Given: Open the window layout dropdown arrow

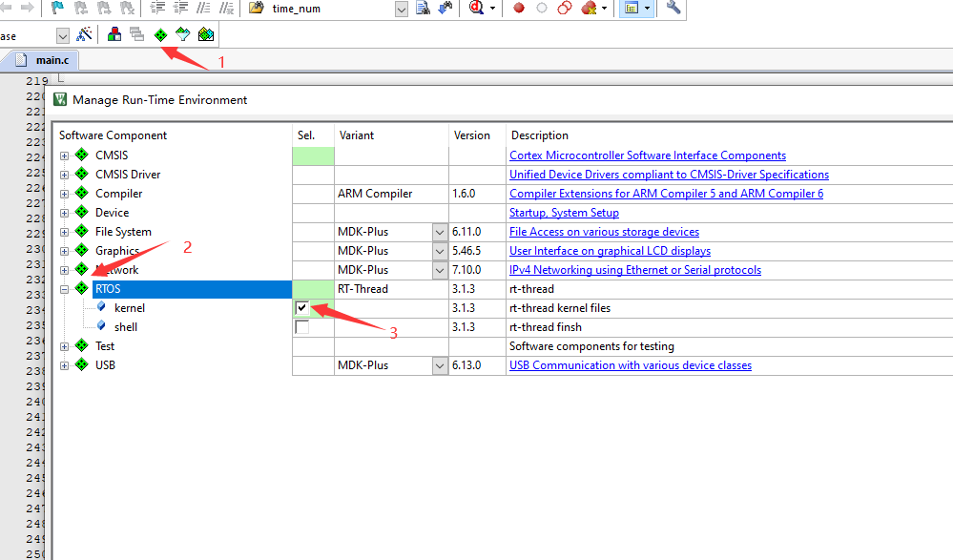Looking at the screenshot, I should [x=647, y=9].
